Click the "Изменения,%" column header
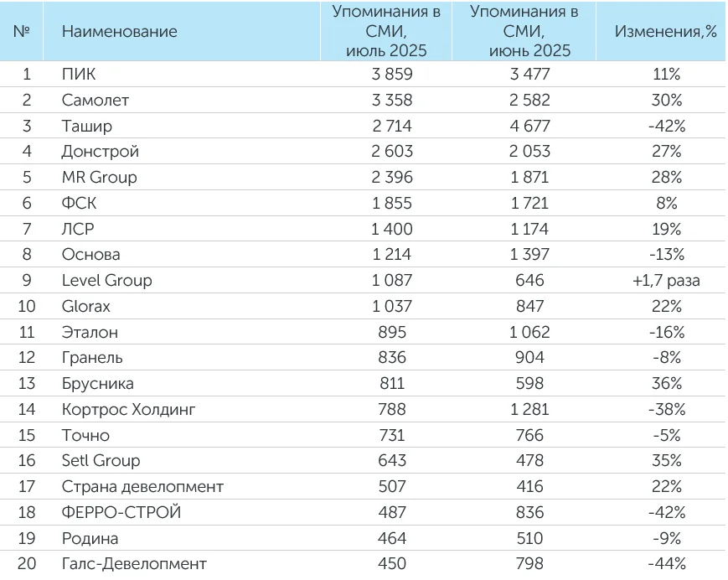Image resolution: width=728 pixels, height=580 pixels. (666, 32)
